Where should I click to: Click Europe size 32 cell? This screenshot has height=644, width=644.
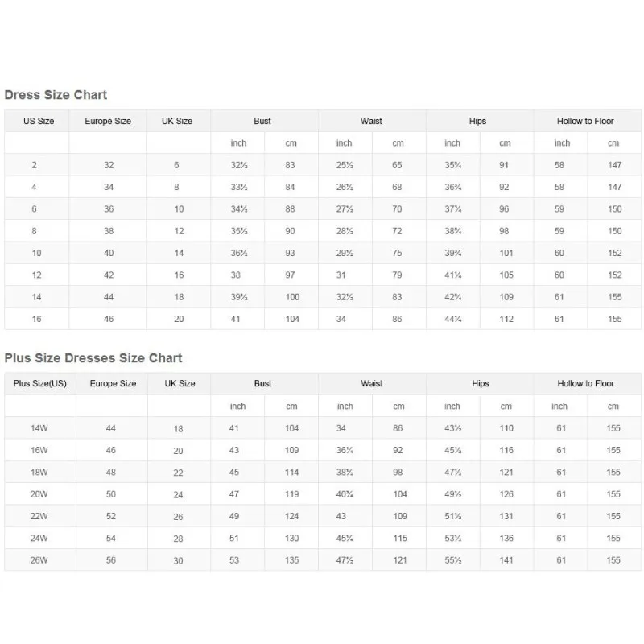tap(109, 165)
